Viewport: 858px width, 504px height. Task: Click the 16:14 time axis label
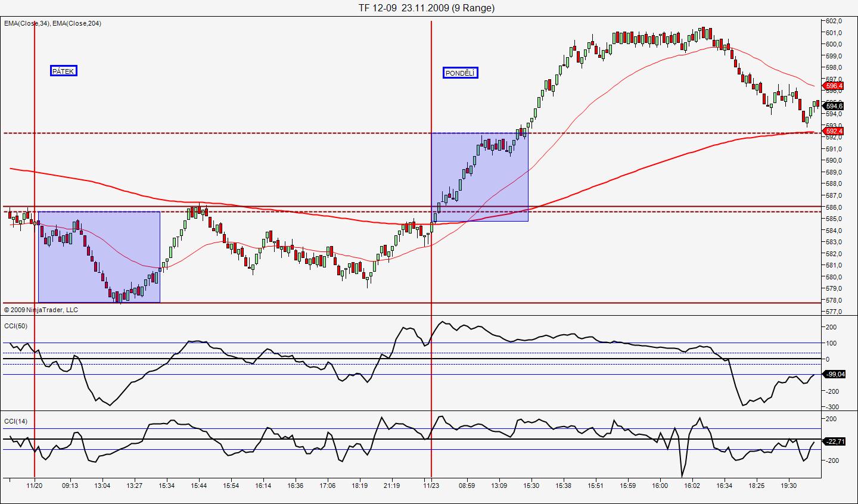pyautogui.click(x=263, y=486)
